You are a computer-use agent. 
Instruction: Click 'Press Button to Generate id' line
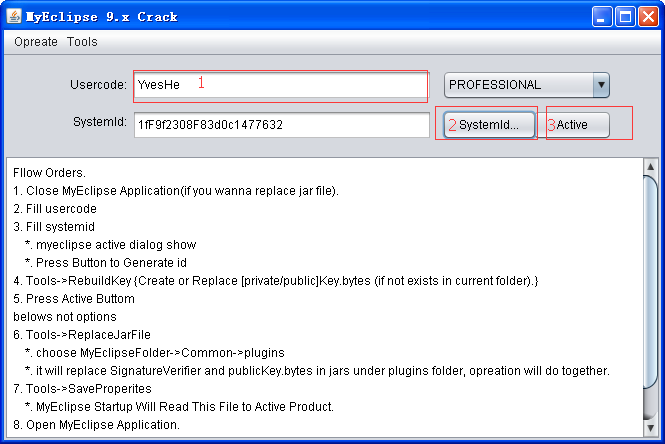(106, 263)
